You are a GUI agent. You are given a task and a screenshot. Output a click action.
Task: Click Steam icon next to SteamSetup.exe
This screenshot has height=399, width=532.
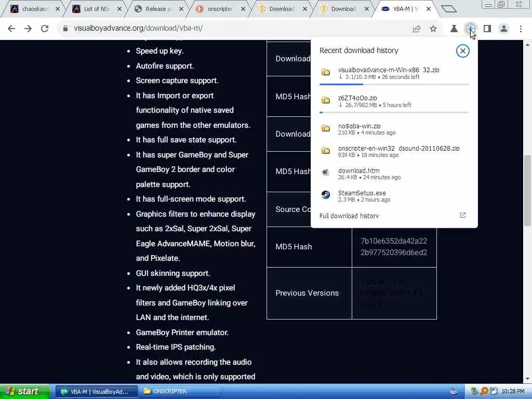[326, 195]
